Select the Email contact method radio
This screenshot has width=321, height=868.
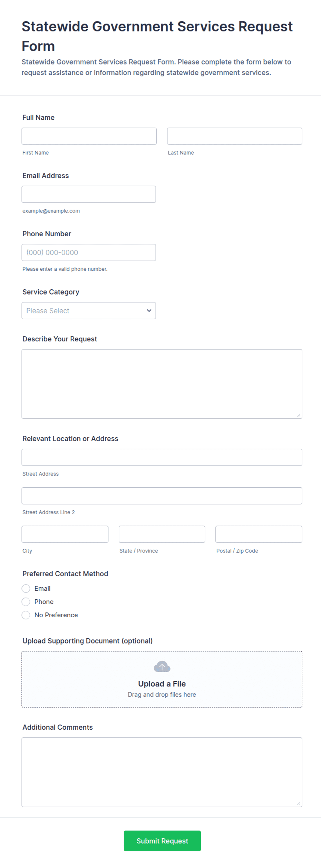coord(26,588)
